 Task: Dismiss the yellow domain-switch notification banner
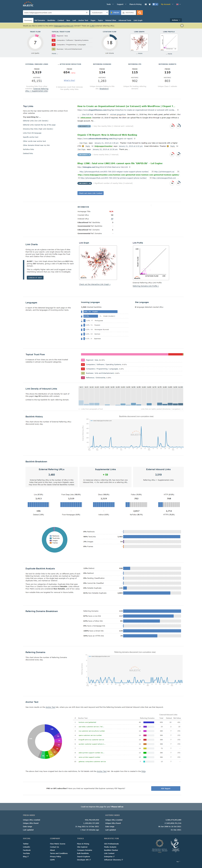coord(182,26)
